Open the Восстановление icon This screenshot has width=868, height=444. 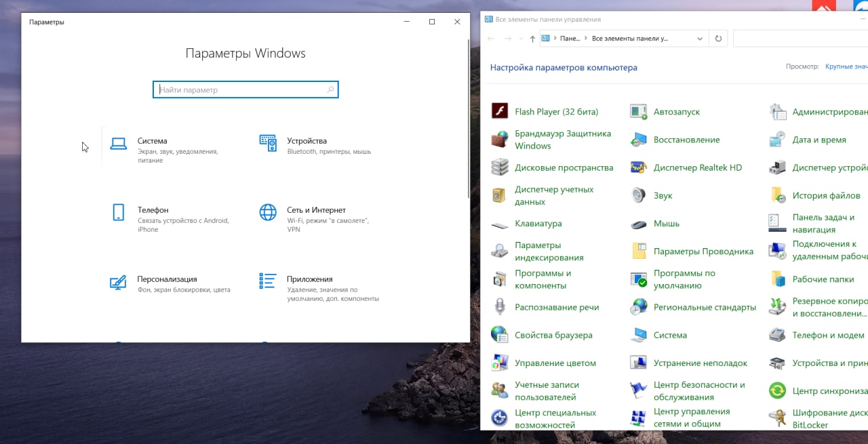pyautogui.click(x=639, y=140)
